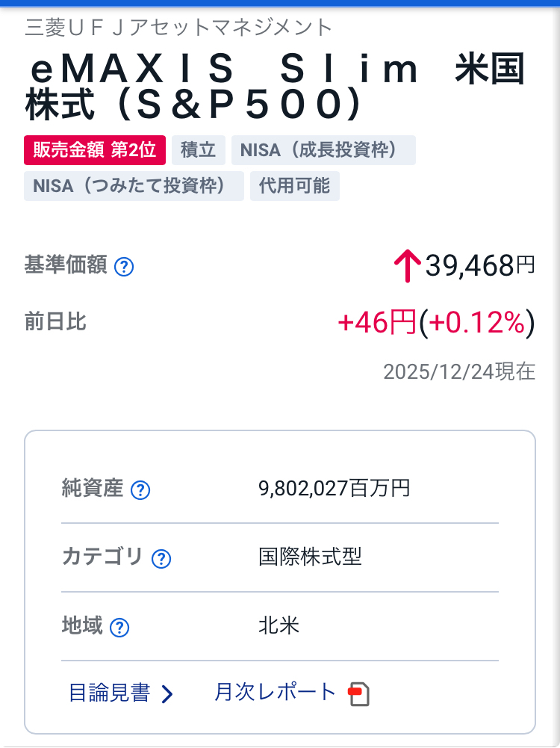Open help icon beside 純資産
Image resolution: width=560 pixels, height=748 pixels.
tap(140, 490)
